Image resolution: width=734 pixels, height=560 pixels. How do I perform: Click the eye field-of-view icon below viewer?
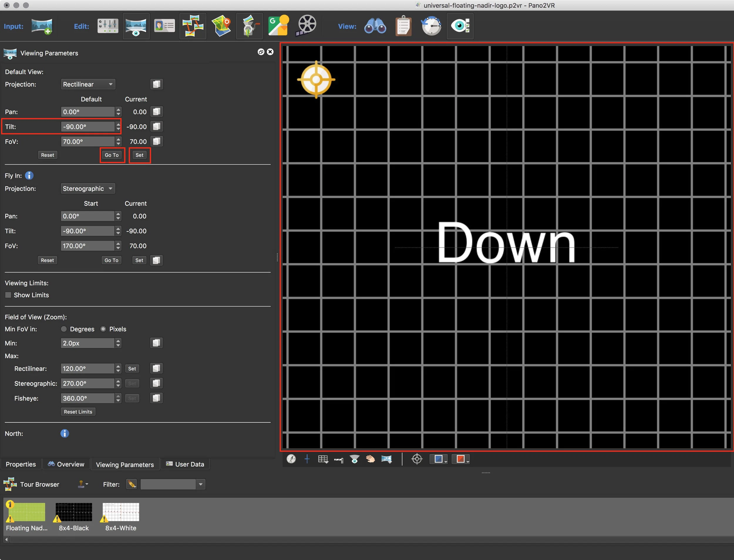point(354,459)
